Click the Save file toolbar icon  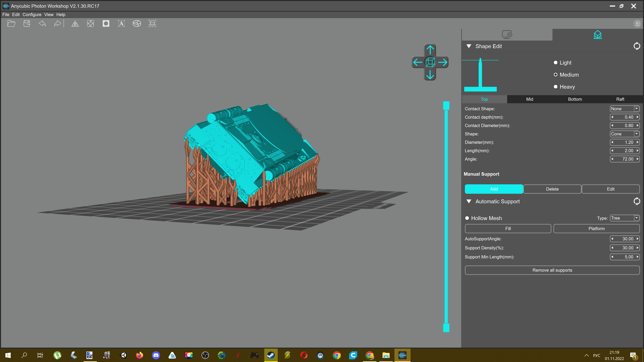27,24
